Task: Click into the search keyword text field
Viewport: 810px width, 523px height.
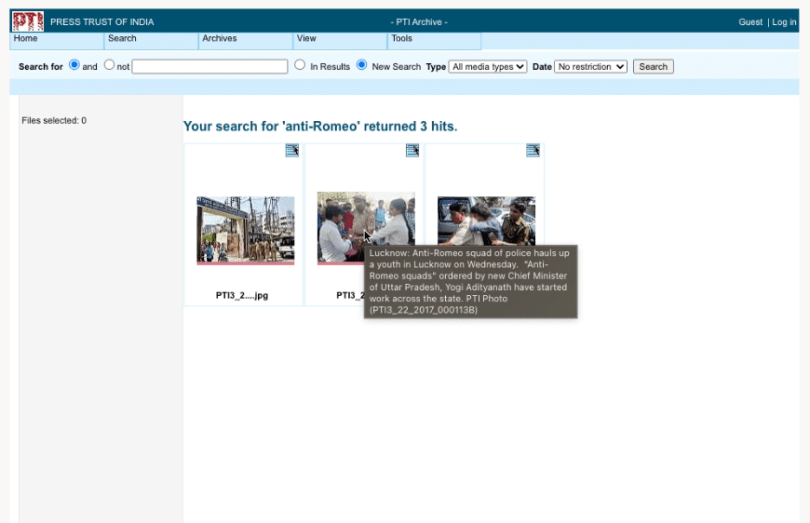Action: point(210,67)
